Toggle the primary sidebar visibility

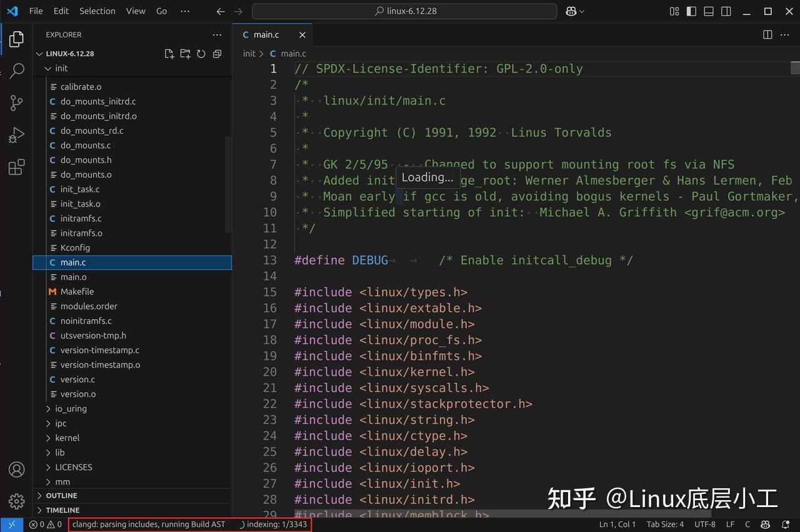pos(691,11)
